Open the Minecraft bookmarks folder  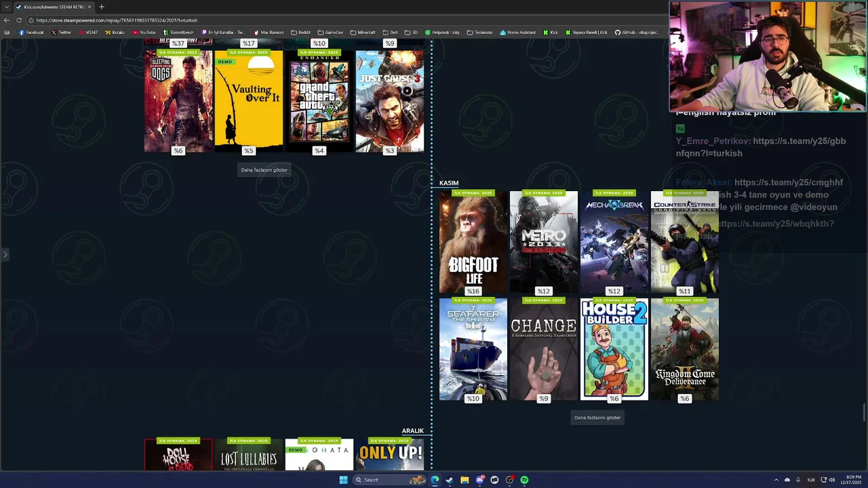(363, 33)
